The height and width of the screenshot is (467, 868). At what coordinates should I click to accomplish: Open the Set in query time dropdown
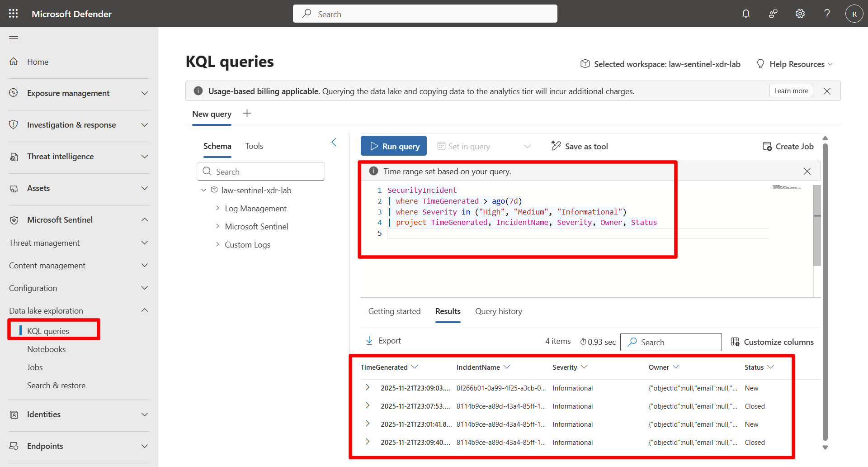(x=484, y=146)
